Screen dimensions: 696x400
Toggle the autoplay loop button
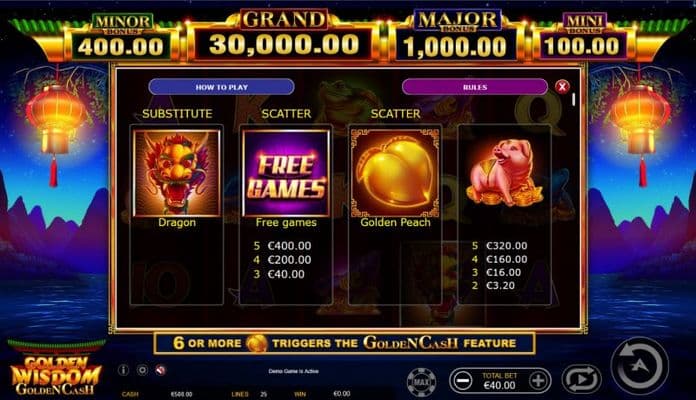click(x=581, y=380)
